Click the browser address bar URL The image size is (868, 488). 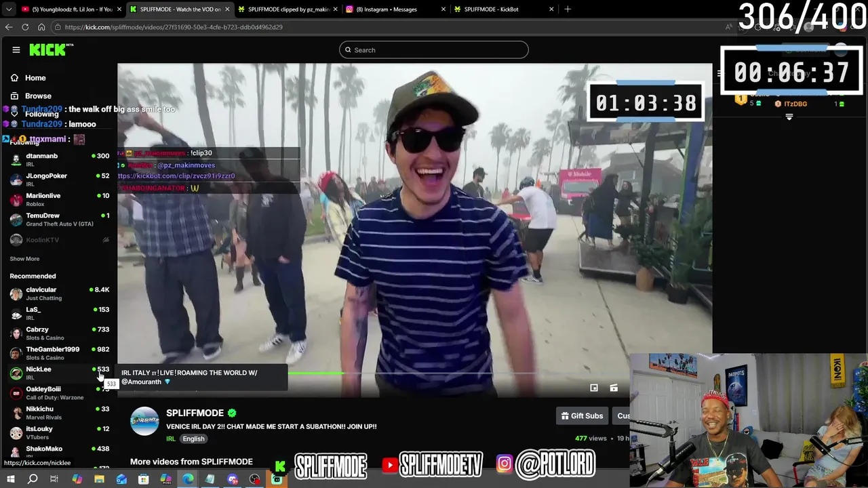[174, 27]
